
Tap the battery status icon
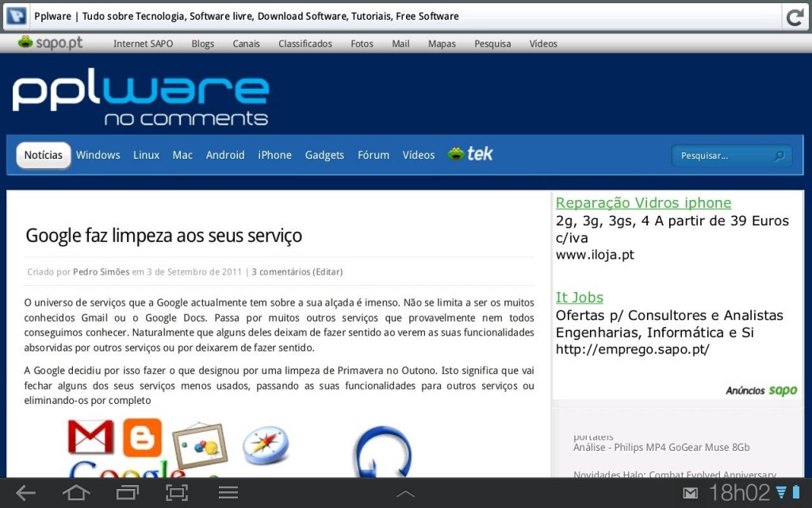click(x=796, y=492)
